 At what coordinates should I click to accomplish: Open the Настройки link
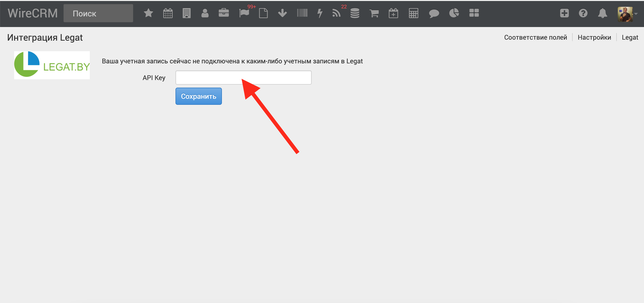[594, 37]
